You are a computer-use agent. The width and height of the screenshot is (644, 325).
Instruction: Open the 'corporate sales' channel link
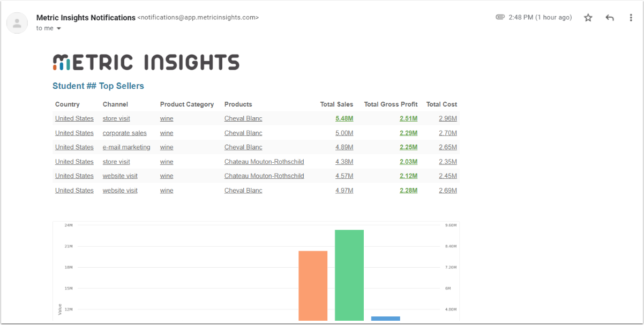pos(124,133)
